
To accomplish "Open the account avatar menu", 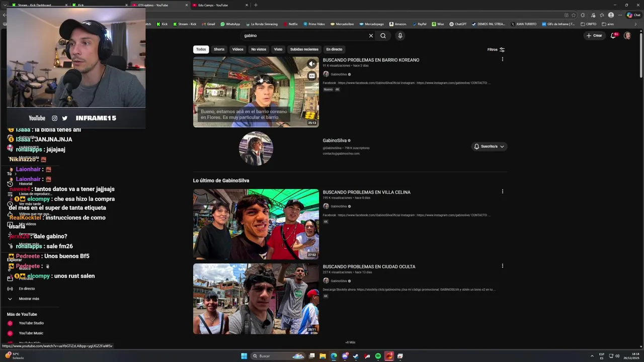I will click(627, 36).
